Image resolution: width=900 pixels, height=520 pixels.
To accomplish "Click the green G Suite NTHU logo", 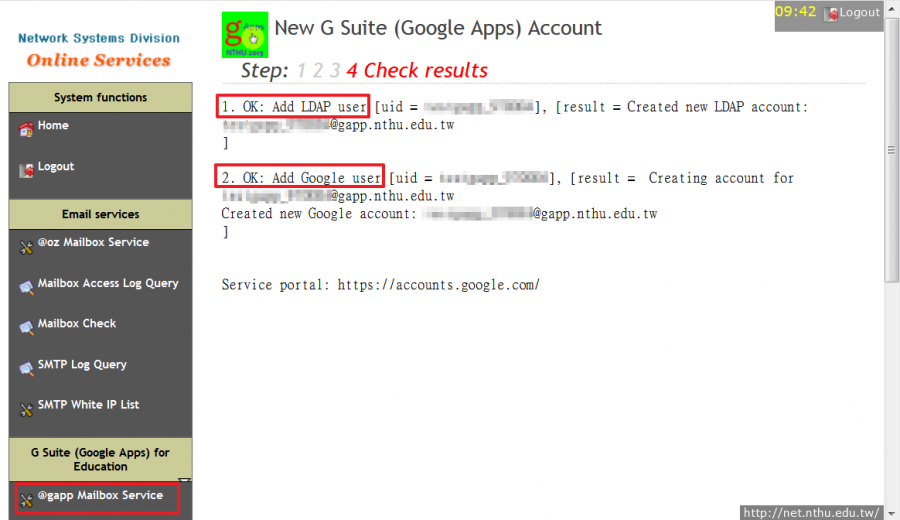I will [244, 34].
